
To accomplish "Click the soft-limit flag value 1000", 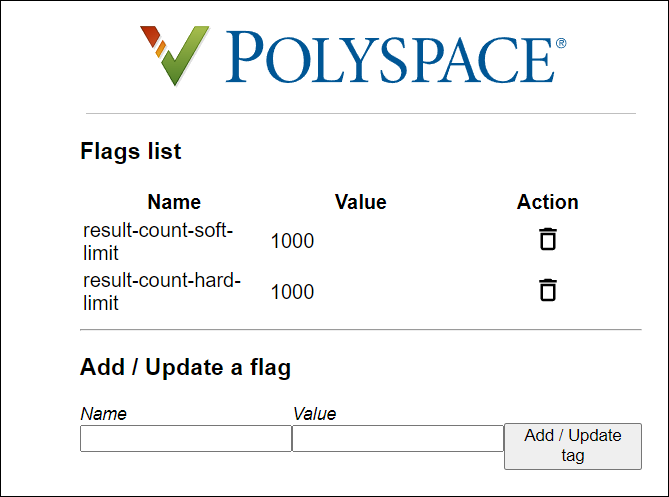I will coord(292,241).
